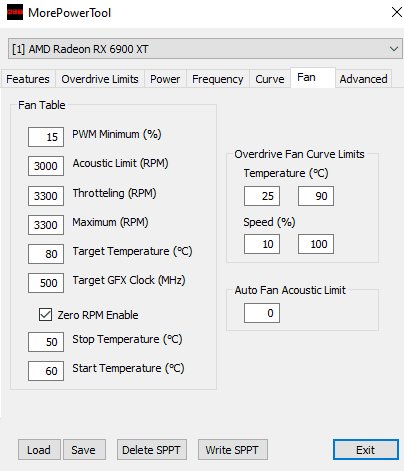This screenshot has height=471, width=404.
Task: Go to the Frequency tab
Action: 218,79
